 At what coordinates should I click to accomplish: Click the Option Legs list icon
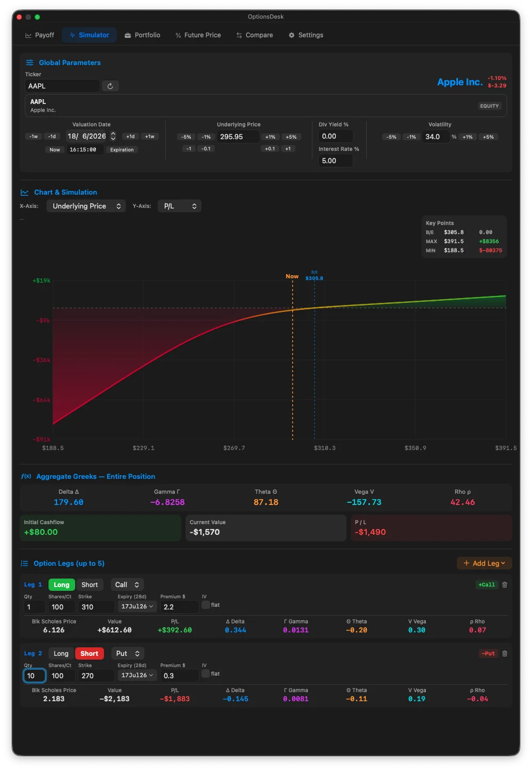pos(24,564)
